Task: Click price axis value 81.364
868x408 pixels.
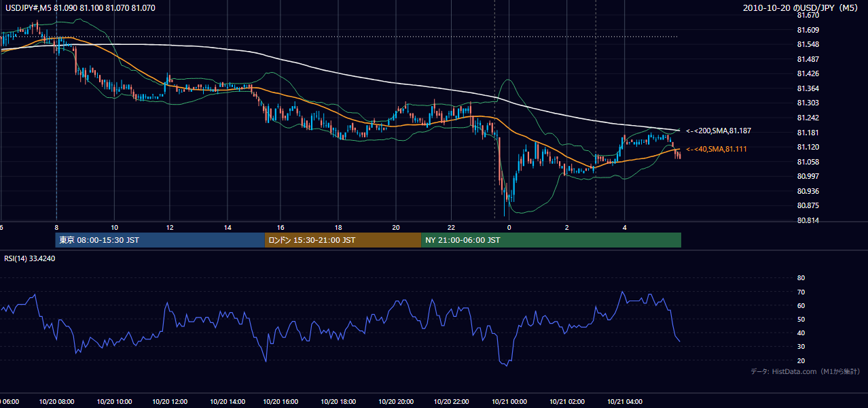Action: [808, 88]
